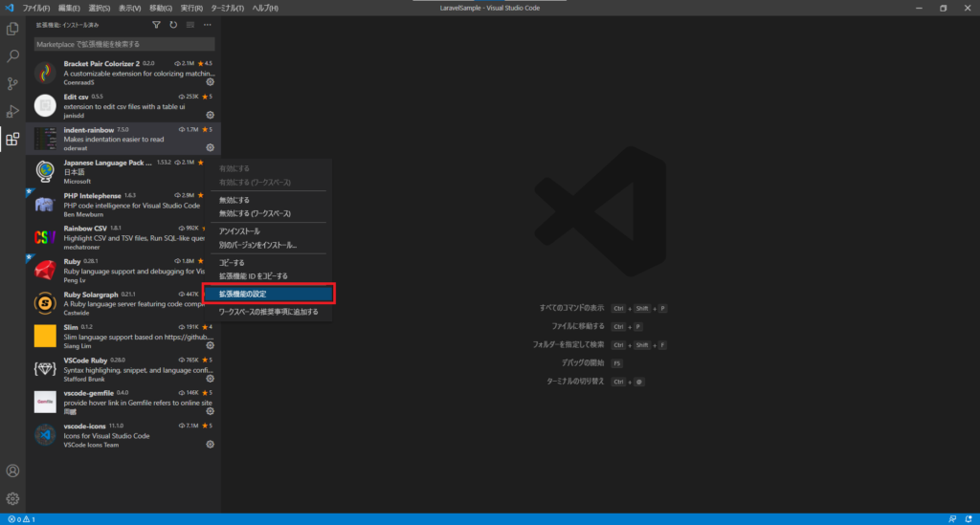
Task: Click the Marketplace extension search box
Action: click(x=123, y=44)
